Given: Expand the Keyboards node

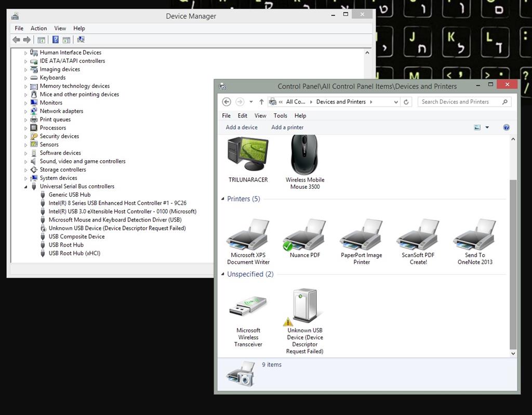Looking at the screenshot, I should (25, 78).
